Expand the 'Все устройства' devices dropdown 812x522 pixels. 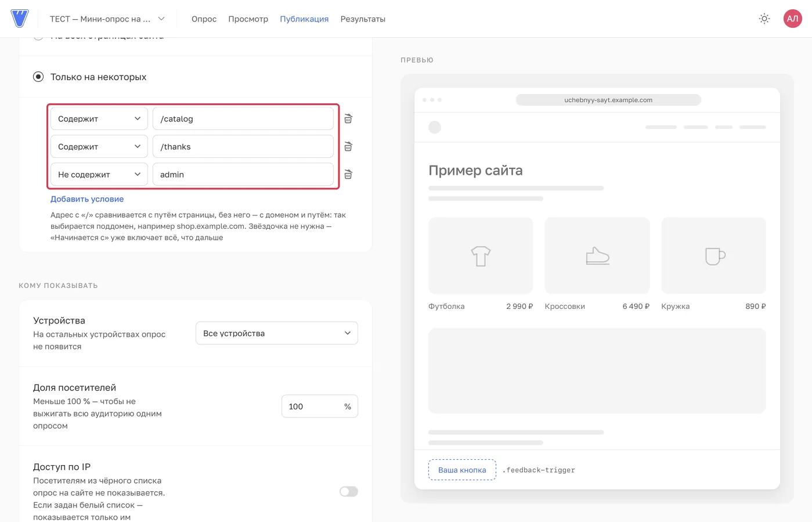[x=277, y=333]
